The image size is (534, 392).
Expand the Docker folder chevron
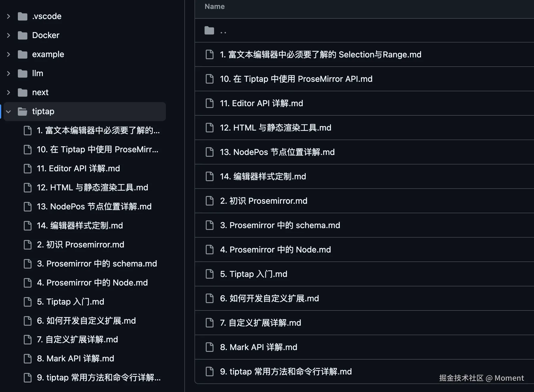[x=9, y=35]
